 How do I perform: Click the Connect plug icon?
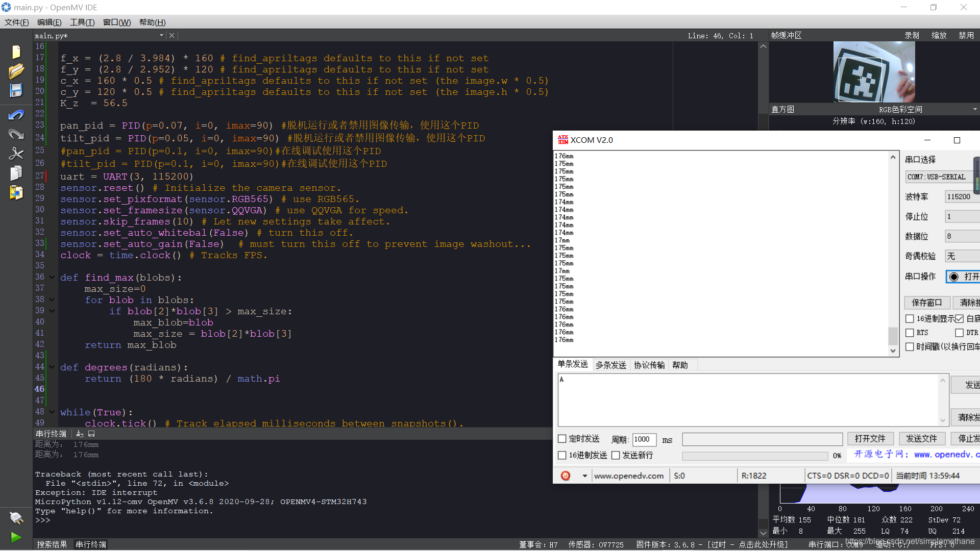pos(16,518)
